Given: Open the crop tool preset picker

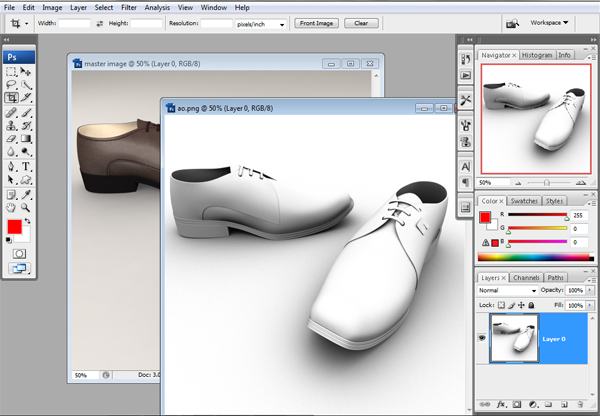Looking at the screenshot, I should 26,24.
